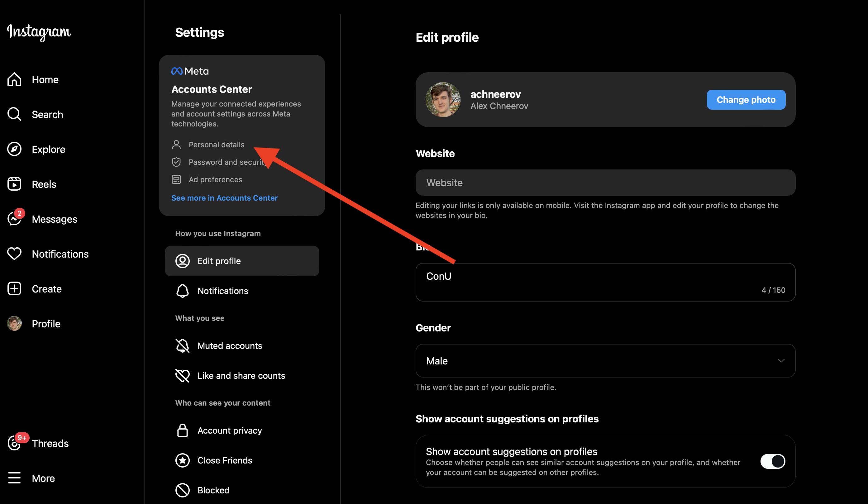Open Personal details in Accounts Center
Viewport: 868px width, 504px height.
[x=216, y=145]
